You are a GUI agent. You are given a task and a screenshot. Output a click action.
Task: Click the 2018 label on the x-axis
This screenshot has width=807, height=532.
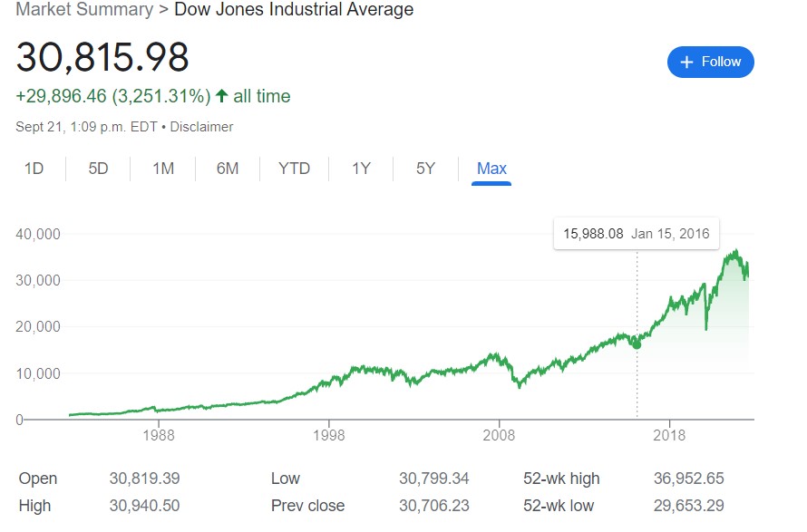(669, 435)
